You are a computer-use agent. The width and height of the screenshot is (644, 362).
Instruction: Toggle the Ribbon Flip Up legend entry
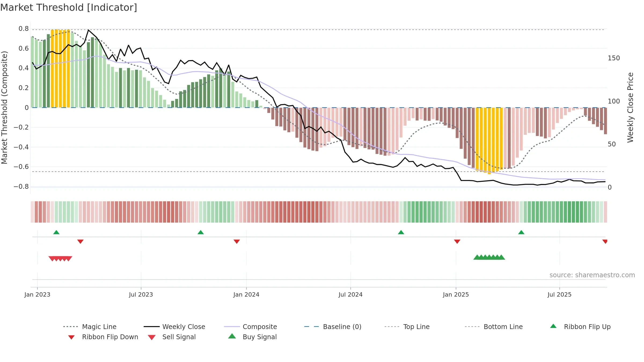580,327
